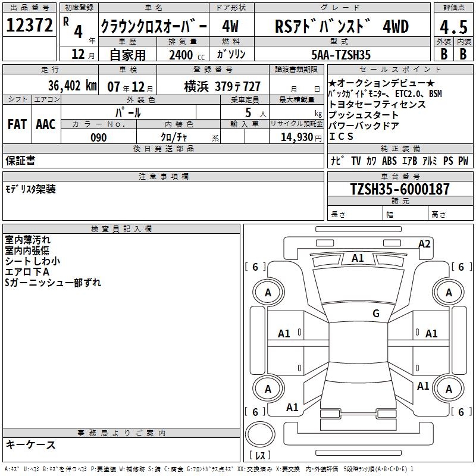Viewport: 476px width, 476px height.
Task: Click inspector note エアロ下A
Action: pyautogui.click(x=27, y=272)
